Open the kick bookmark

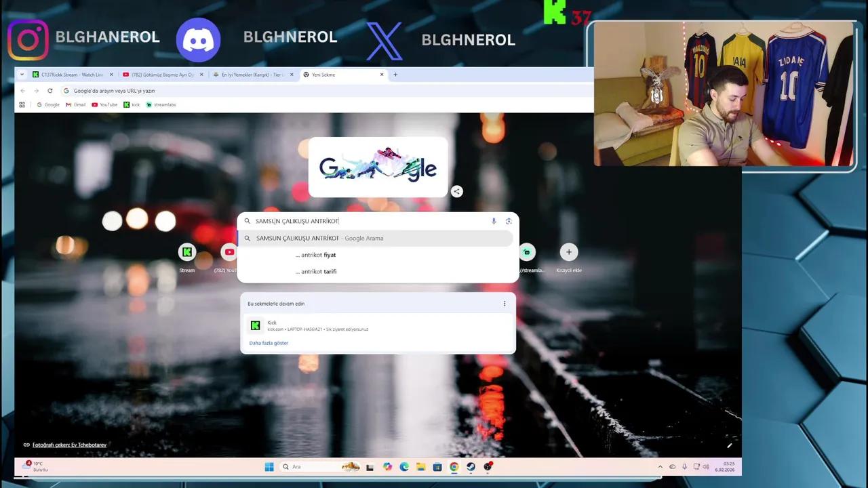132,104
